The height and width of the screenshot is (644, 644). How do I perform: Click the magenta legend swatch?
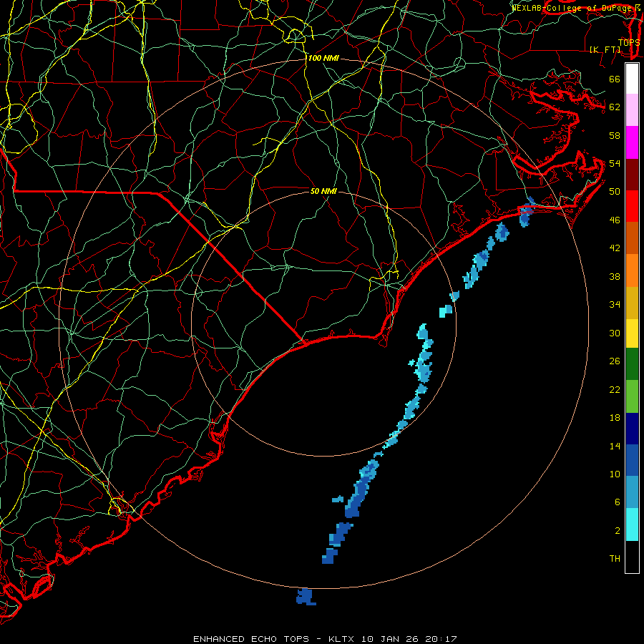(632, 142)
